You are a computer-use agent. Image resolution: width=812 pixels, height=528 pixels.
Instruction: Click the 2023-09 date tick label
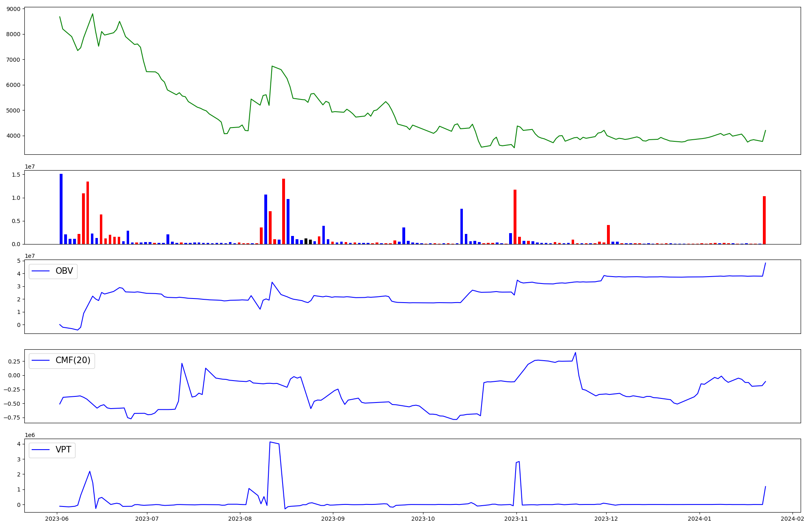(x=333, y=519)
